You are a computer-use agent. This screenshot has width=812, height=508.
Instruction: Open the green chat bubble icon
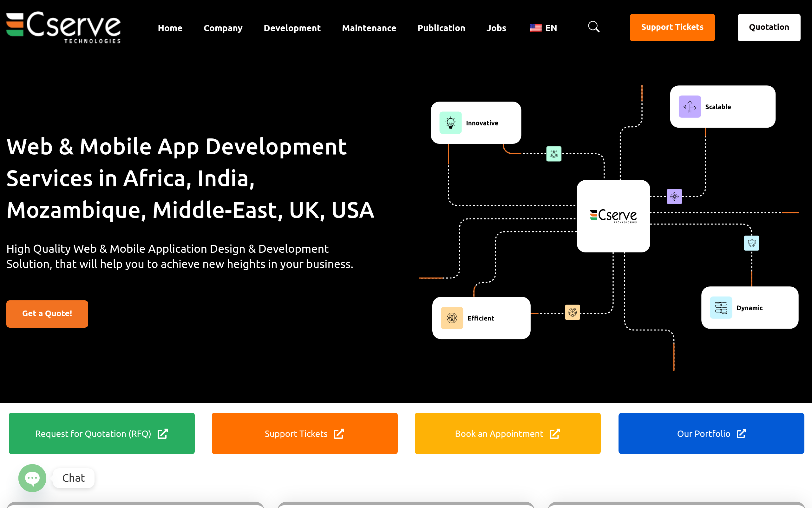click(32, 478)
